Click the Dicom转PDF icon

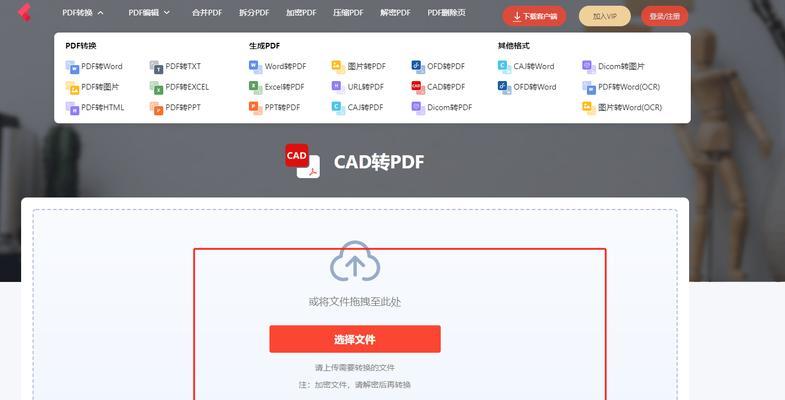point(418,108)
